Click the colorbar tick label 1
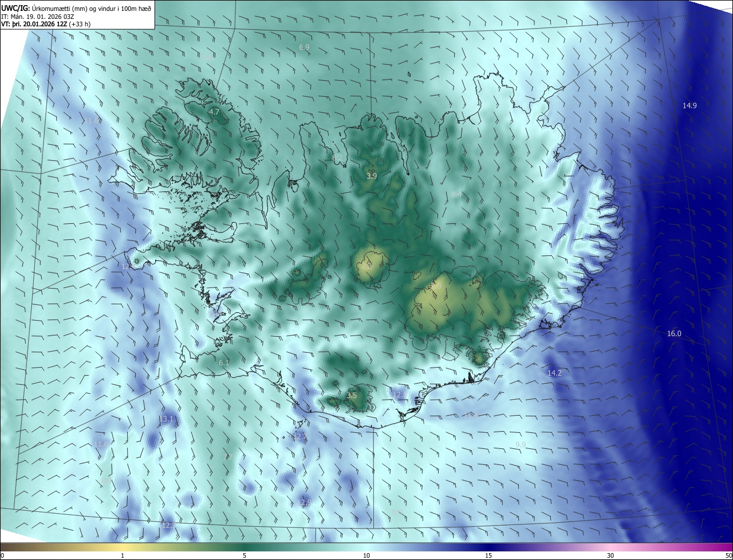The width and height of the screenshot is (733, 560). click(x=123, y=555)
